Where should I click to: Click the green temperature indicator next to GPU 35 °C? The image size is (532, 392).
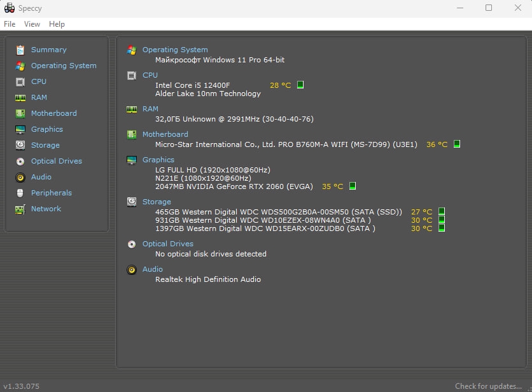(353, 186)
